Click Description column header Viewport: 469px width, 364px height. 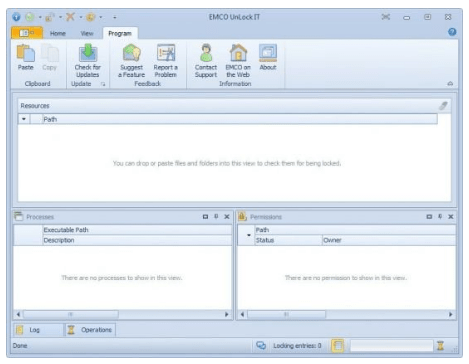click(x=137, y=240)
